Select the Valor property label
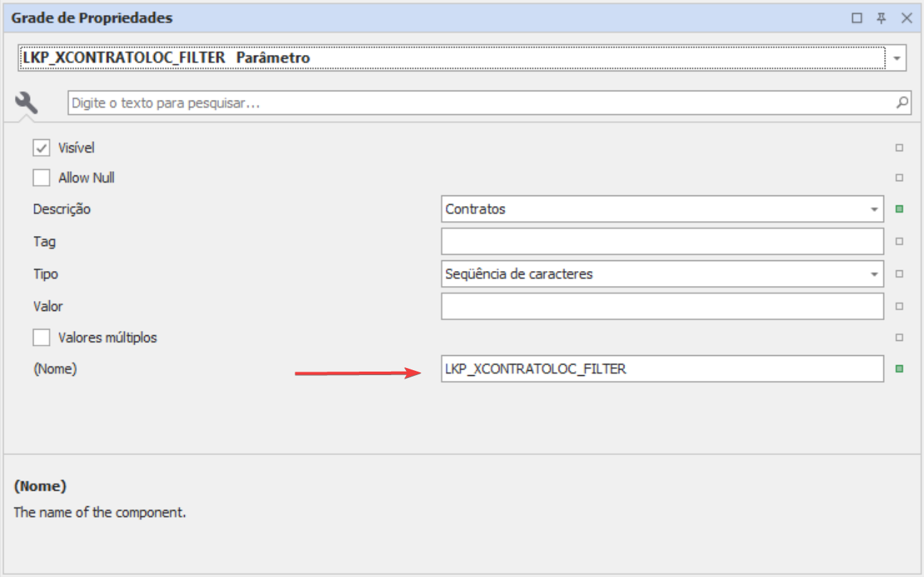924x577 pixels. [x=48, y=306]
